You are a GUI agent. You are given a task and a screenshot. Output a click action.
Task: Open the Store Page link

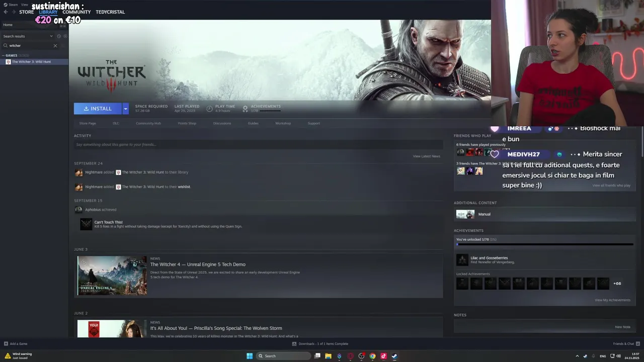[88, 123]
